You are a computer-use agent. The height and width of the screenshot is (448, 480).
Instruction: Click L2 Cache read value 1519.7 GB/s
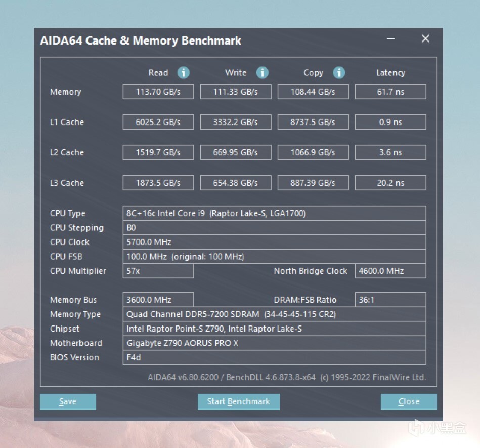(158, 152)
